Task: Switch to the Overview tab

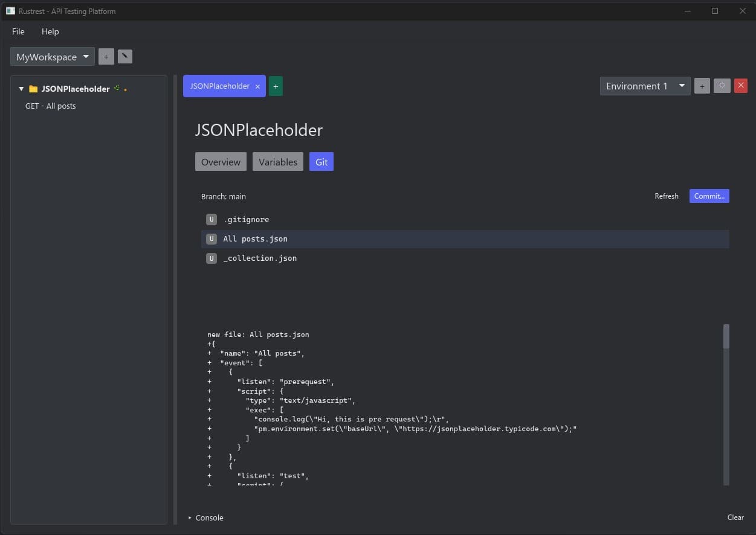Action: pos(221,162)
